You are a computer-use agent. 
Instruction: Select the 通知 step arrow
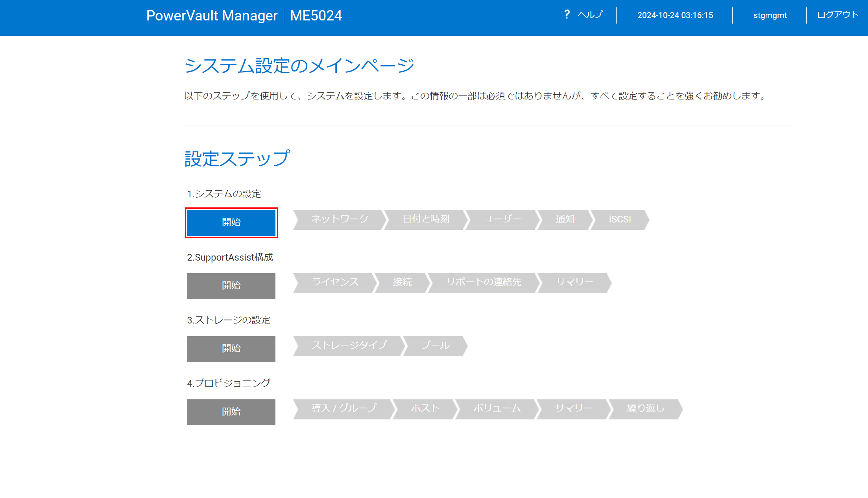tap(565, 220)
